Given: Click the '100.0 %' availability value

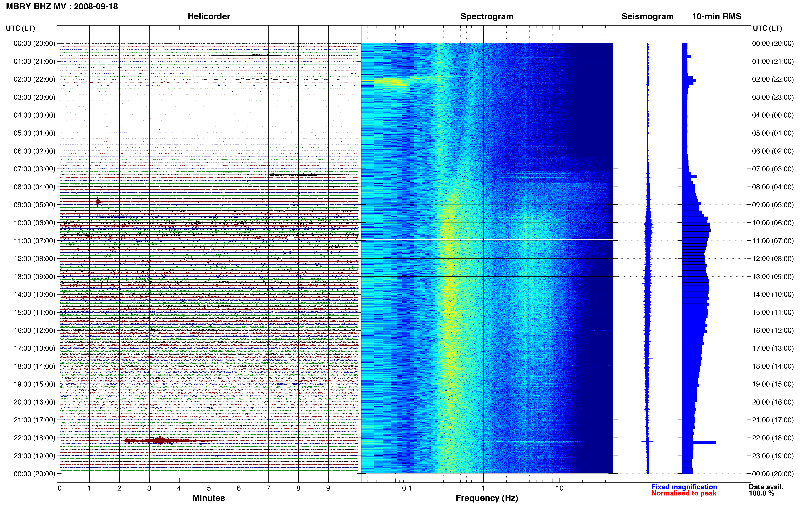Looking at the screenshot, I should pyautogui.click(x=762, y=493).
